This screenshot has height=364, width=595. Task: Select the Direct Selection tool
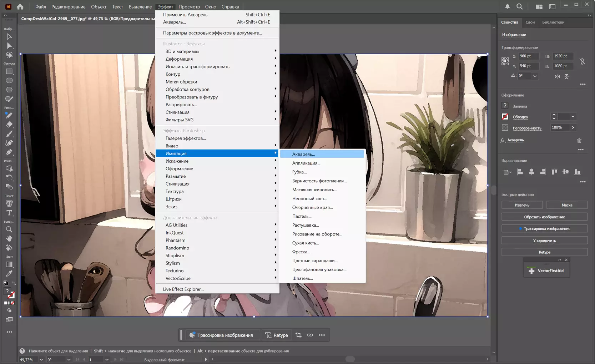(9, 46)
